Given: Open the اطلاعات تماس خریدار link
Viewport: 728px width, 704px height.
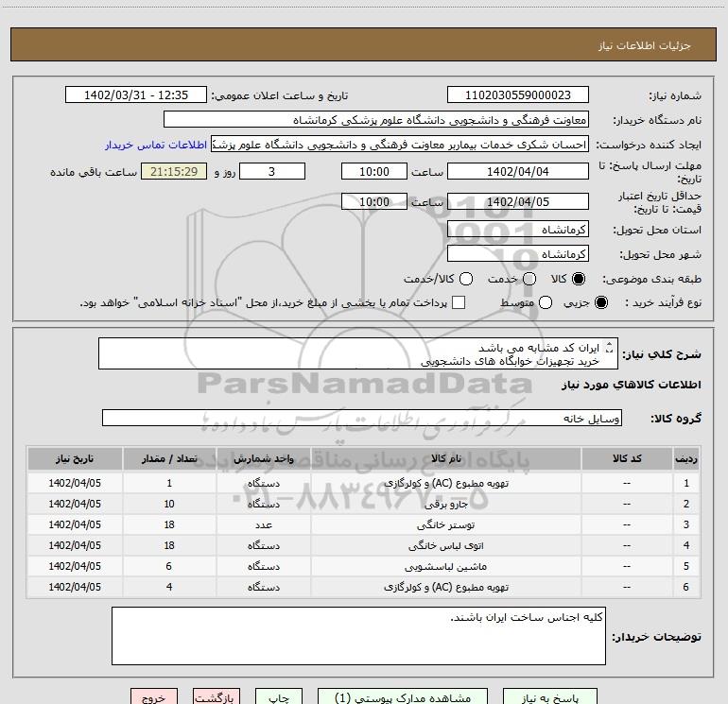Looking at the screenshot, I should pos(156,145).
